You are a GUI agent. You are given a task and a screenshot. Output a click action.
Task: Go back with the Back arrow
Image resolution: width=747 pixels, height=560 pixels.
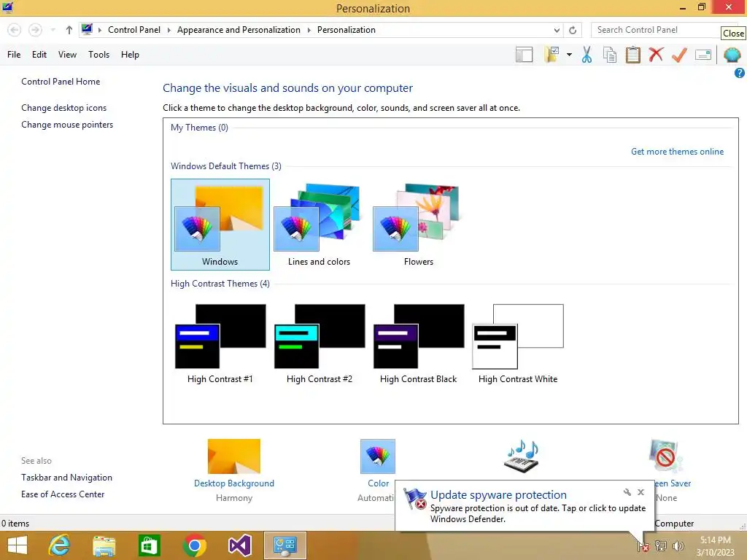15,30
